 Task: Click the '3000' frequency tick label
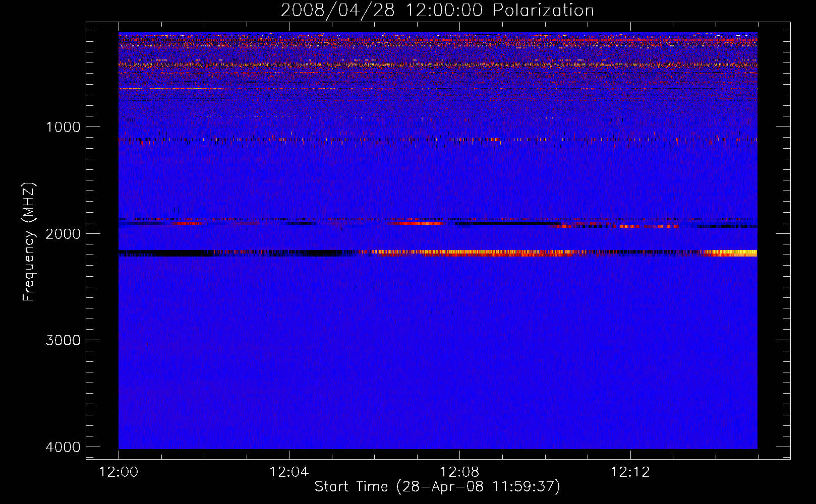click(63, 340)
